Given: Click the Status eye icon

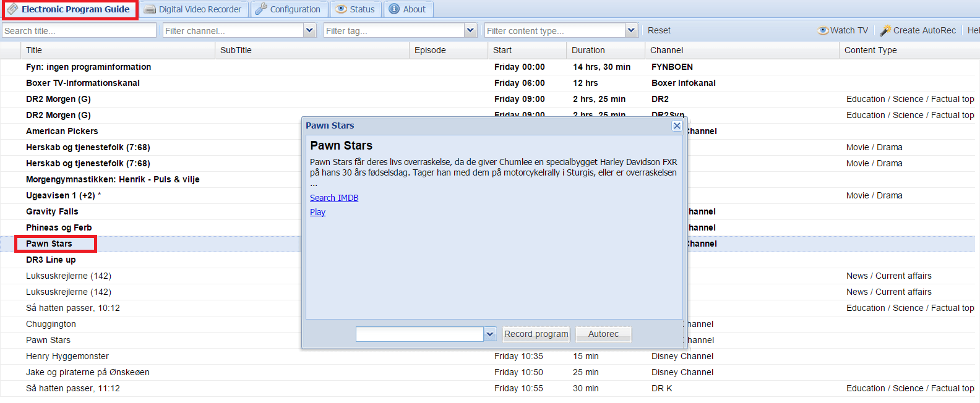Looking at the screenshot, I should [341, 9].
